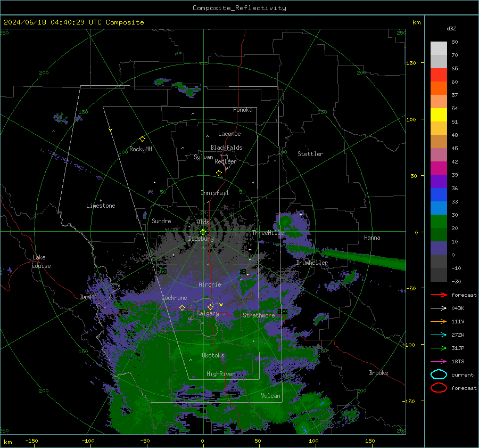The width and height of the screenshot is (479, 448).
Task: Click the Lacombe town label
Action: 229,134
